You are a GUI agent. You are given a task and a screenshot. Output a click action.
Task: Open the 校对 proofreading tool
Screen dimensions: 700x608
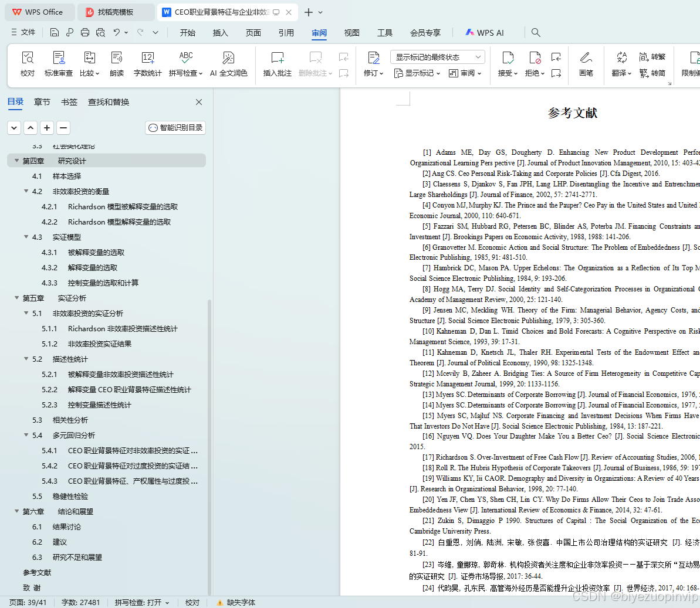pyautogui.click(x=27, y=64)
